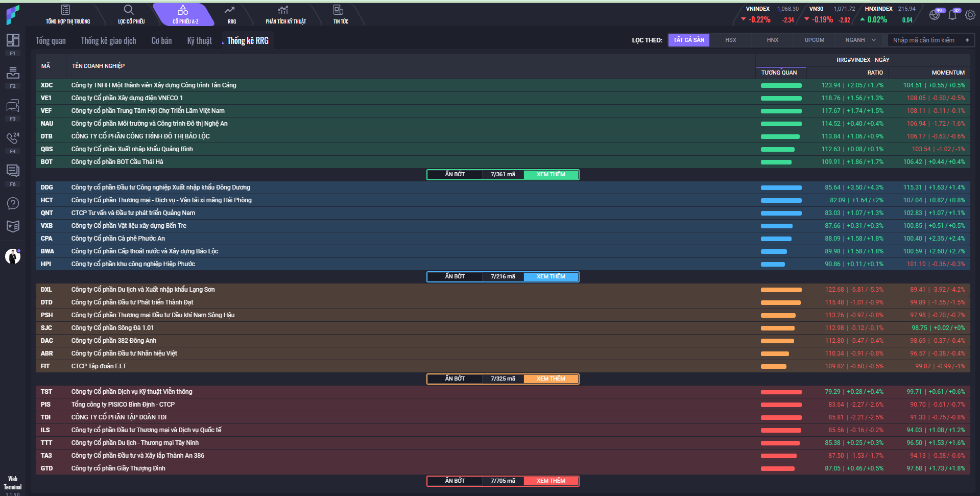The height and width of the screenshot is (496, 980).
Task: Expand the NGÀNH dropdown
Action: (x=860, y=40)
